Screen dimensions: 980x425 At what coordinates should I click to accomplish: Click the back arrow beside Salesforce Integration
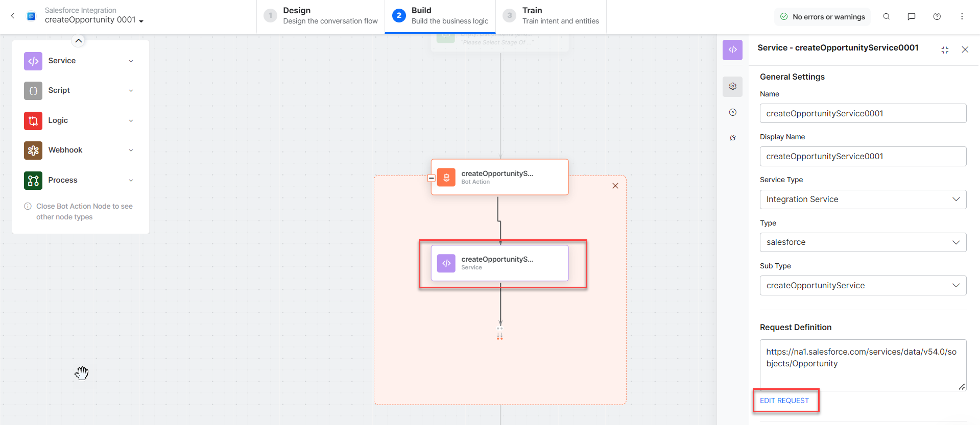[13, 16]
